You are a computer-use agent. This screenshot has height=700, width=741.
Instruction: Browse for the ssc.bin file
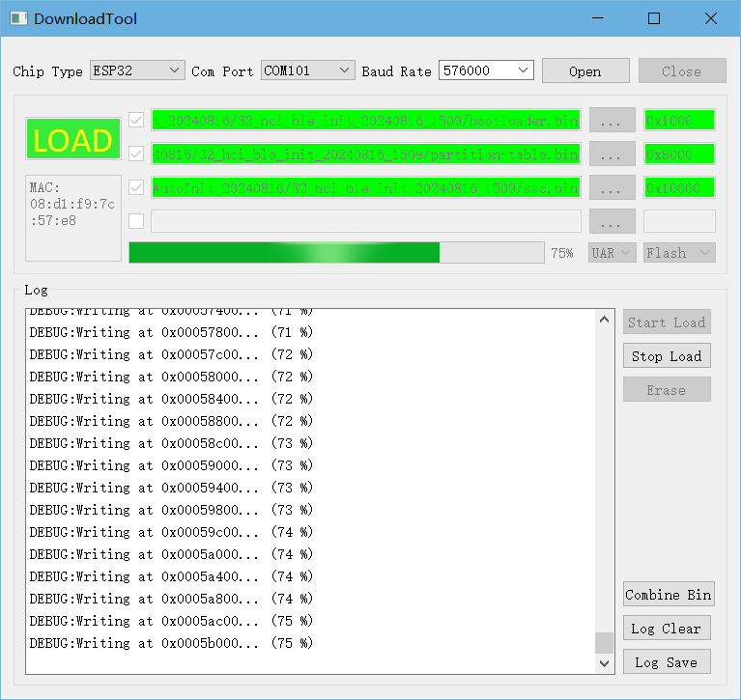tap(612, 187)
